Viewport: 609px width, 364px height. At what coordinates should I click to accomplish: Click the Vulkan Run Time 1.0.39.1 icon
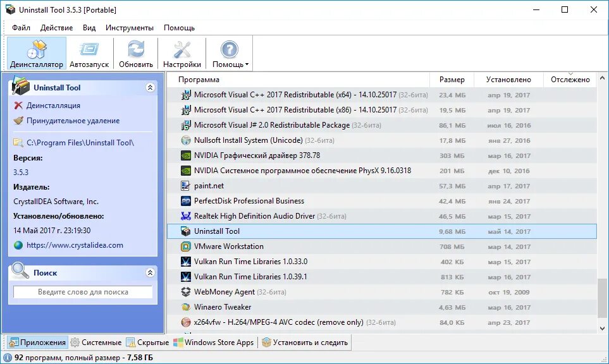[186, 276]
